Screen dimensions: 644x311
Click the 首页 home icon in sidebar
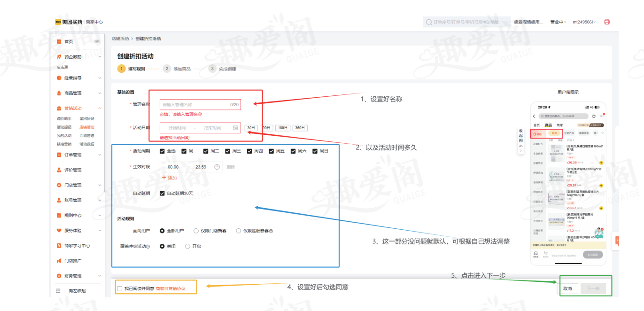(59, 42)
